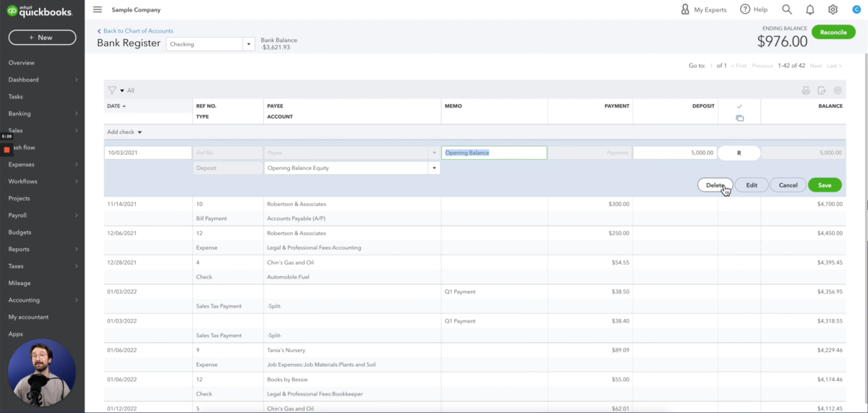Click the BALANCE column header
Viewport: 868px width, 413px height.
pyautogui.click(x=830, y=106)
